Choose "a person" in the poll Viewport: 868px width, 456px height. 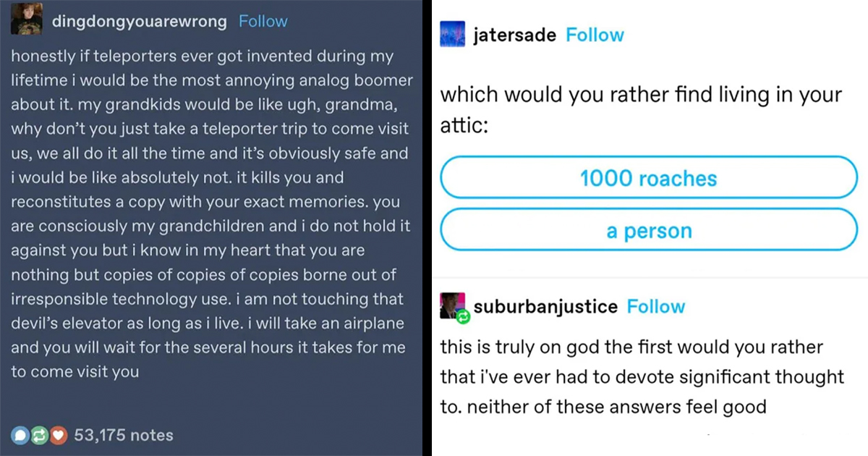click(648, 232)
